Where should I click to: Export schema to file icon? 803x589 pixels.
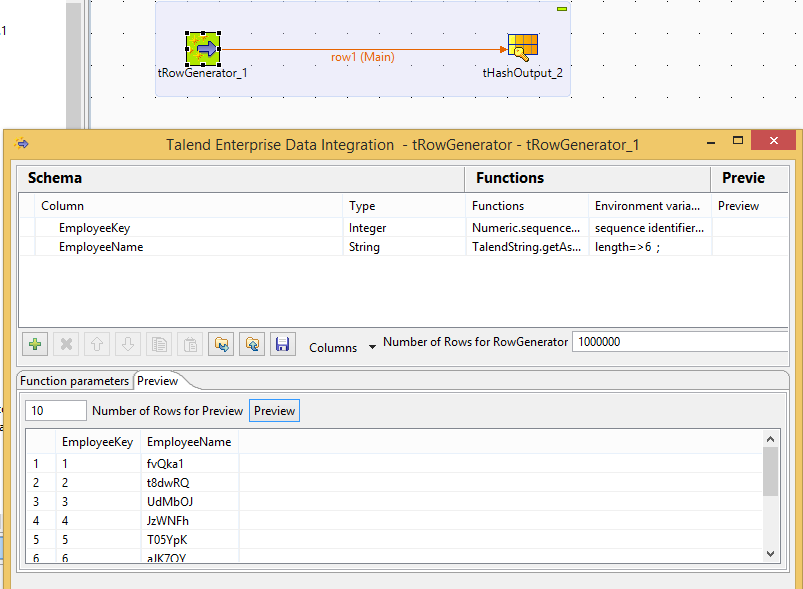[252, 344]
